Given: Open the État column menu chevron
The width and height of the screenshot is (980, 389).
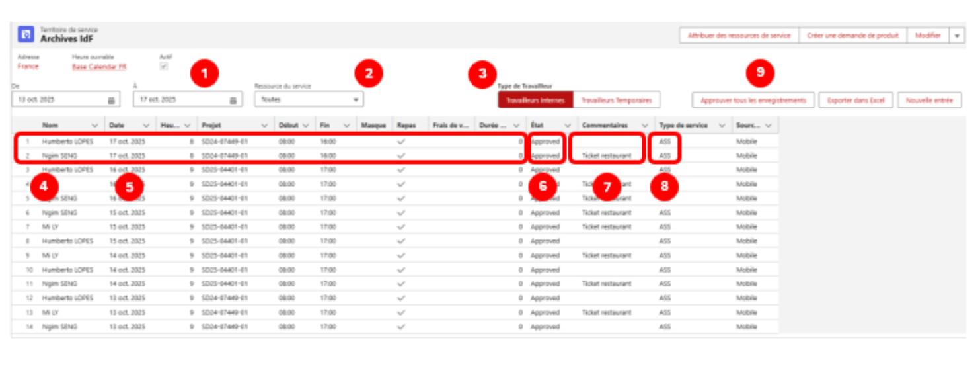Looking at the screenshot, I should tap(567, 125).
